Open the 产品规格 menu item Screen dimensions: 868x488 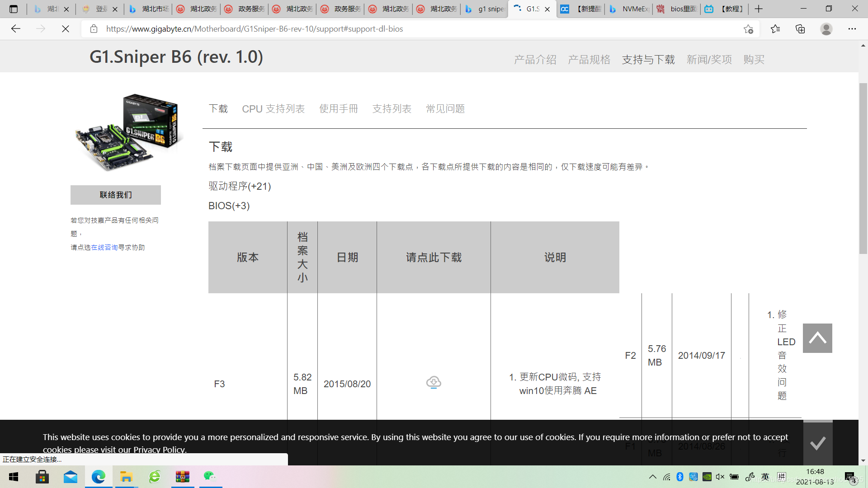[589, 60]
